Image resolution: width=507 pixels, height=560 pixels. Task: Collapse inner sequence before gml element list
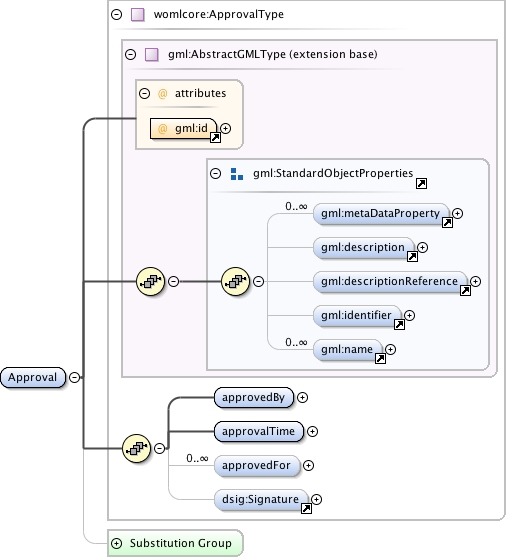coord(258,281)
